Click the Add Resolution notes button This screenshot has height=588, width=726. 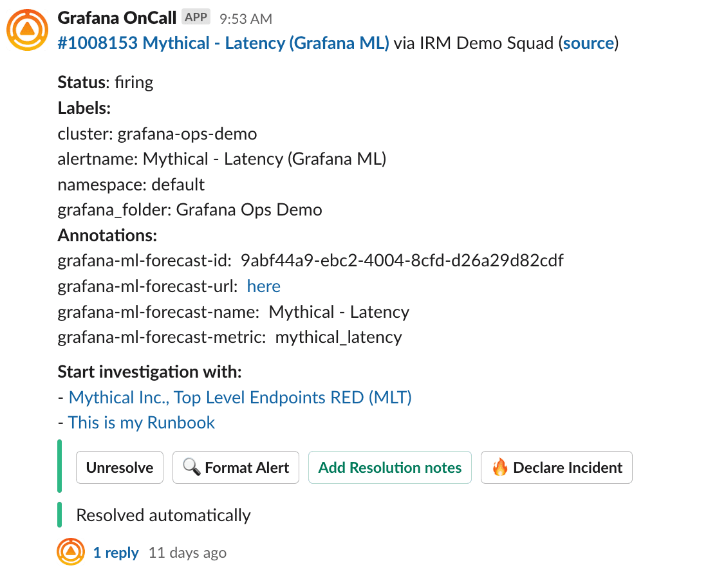pyautogui.click(x=390, y=468)
